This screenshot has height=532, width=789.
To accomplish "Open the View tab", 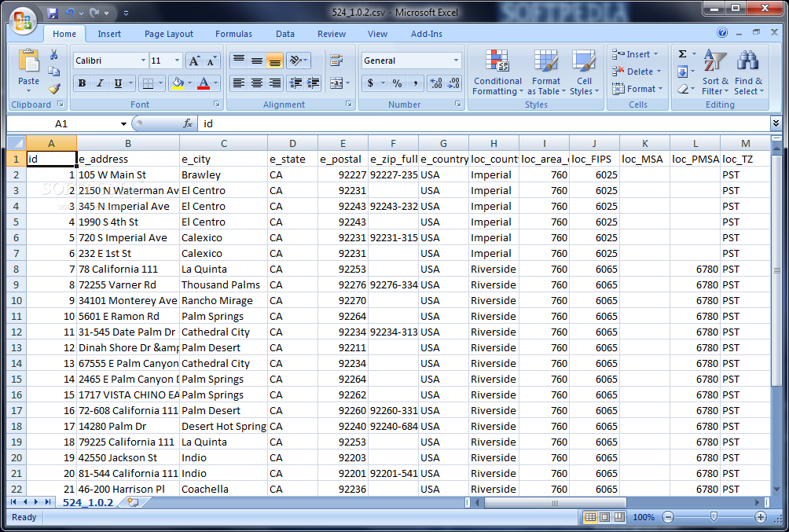I will [x=377, y=34].
